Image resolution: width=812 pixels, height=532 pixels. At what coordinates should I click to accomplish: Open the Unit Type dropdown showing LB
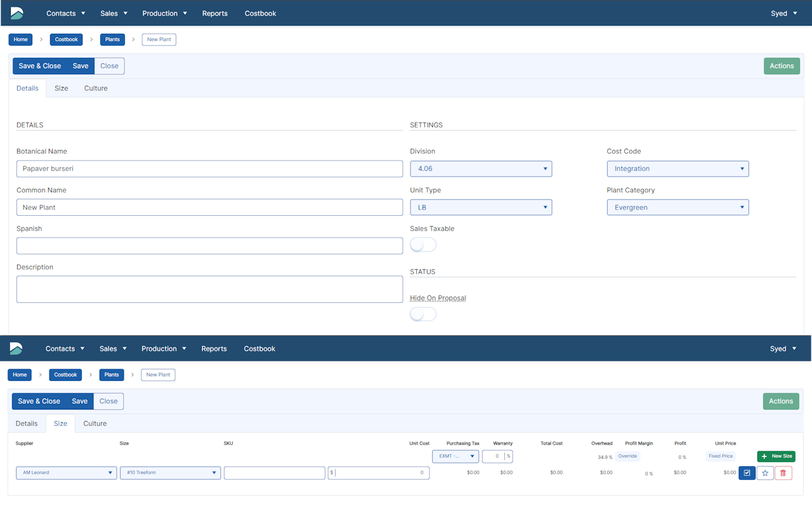481,208
